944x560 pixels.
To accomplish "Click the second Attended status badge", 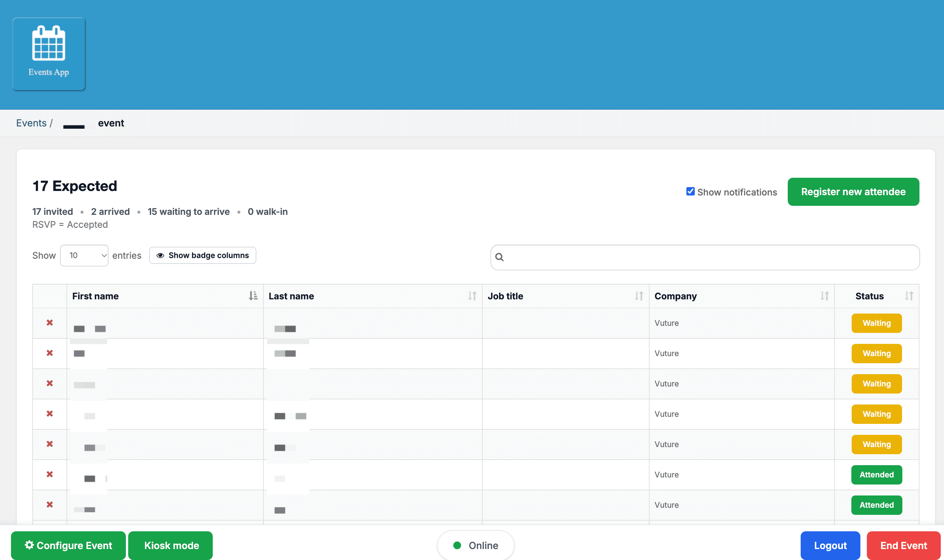I will point(877,505).
